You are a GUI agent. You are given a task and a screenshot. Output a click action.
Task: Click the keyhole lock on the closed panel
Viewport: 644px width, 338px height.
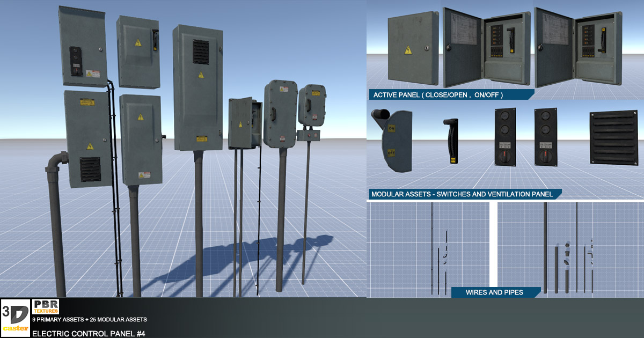click(427, 48)
